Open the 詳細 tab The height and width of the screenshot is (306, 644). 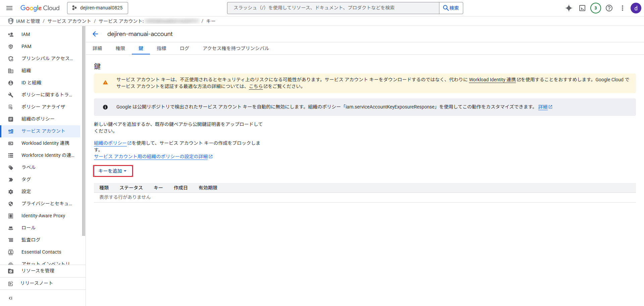(x=97, y=48)
